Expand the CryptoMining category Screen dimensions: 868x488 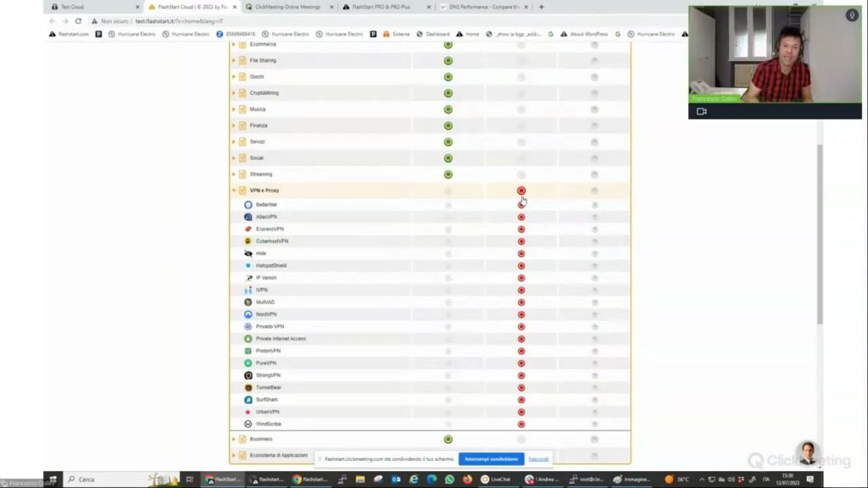234,93
